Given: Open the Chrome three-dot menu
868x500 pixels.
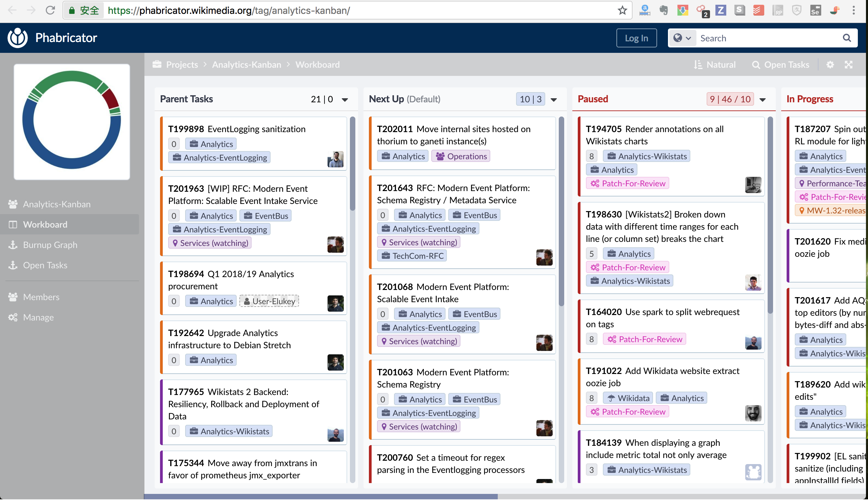Looking at the screenshot, I should click(x=853, y=10).
